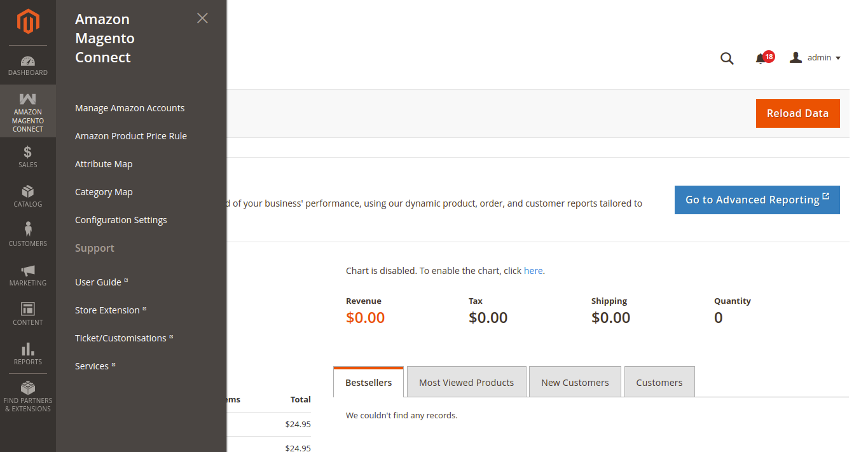Open the Services external link
This screenshot has height=452, width=868.
(x=95, y=366)
